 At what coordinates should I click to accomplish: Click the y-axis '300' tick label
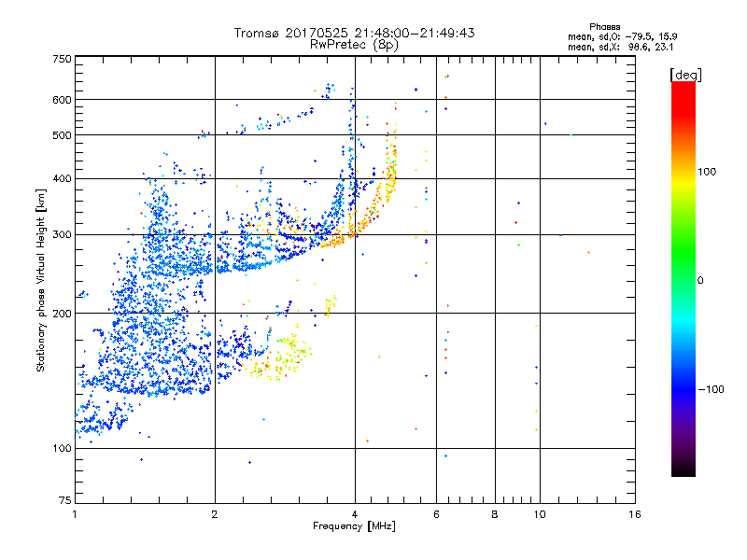pyautogui.click(x=62, y=235)
